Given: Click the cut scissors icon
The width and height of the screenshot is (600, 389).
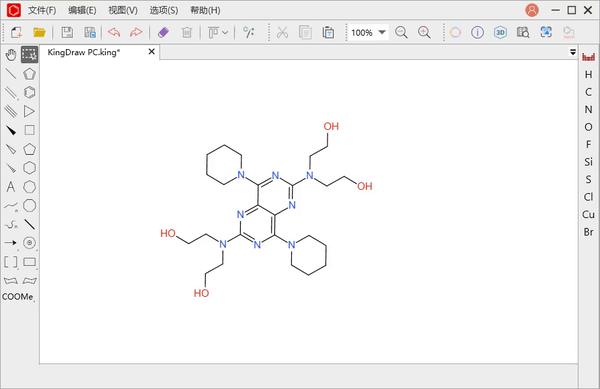Looking at the screenshot, I should [x=282, y=33].
